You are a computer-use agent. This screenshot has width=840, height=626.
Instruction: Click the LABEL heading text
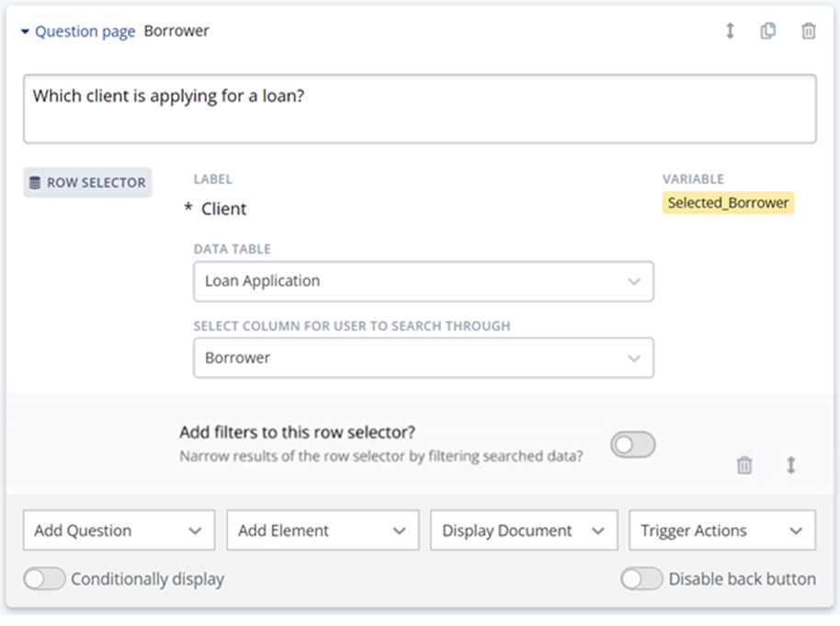coord(212,179)
